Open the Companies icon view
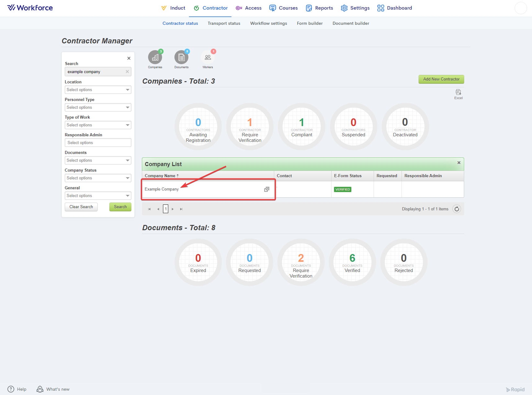 click(x=155, y=58)
